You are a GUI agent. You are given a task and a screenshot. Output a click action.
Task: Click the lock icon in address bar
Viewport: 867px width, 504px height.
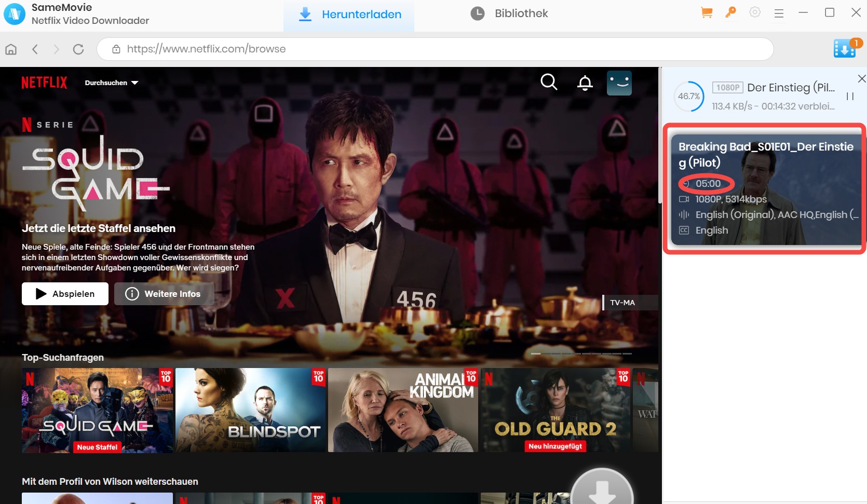116,49
